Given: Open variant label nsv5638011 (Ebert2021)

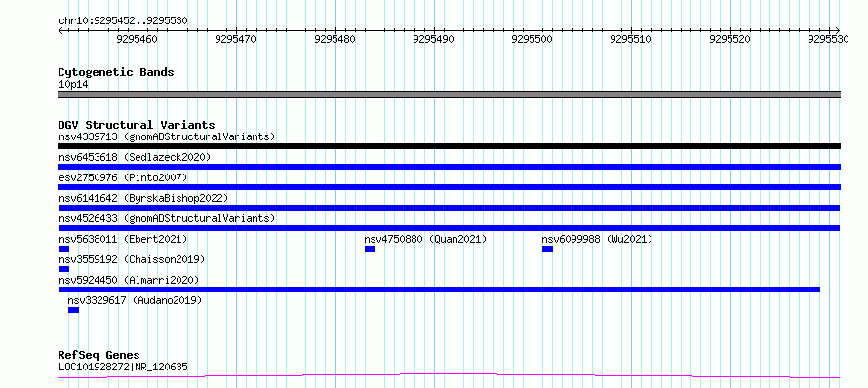Looking at the screenshot, I should [123, 239].
